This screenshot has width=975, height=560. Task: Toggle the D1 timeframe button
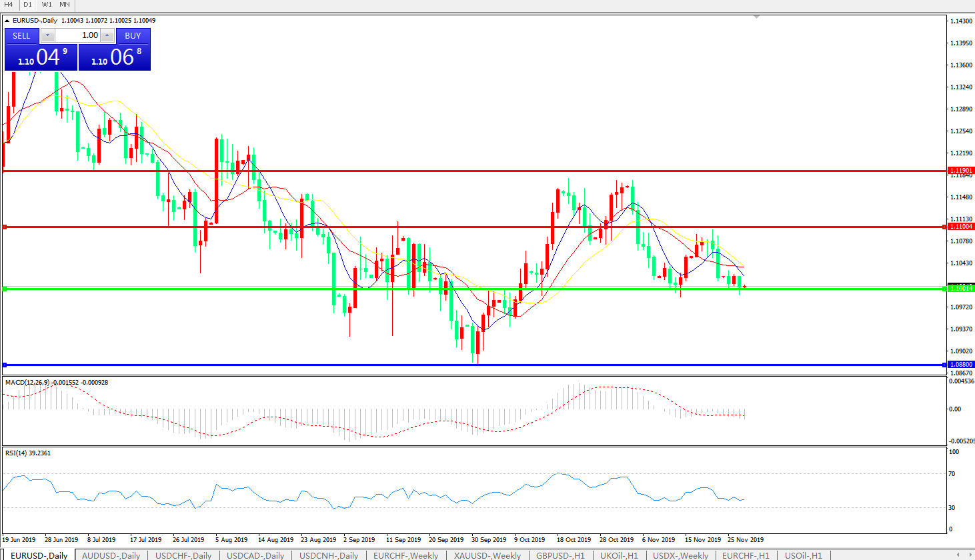pos(27,5)
